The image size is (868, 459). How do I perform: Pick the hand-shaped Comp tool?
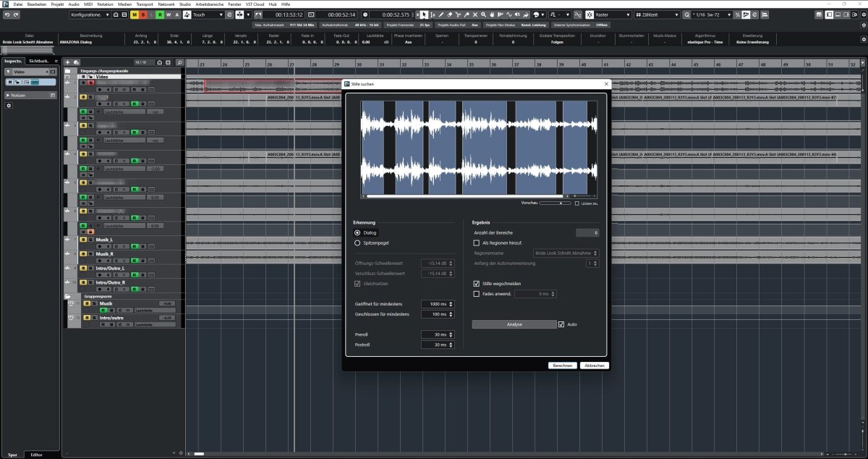pyautogui.click(x=492, y=14)
